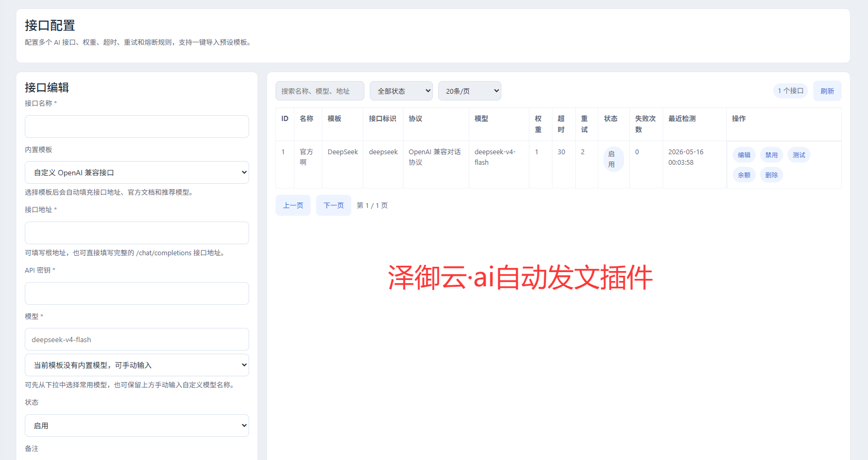Click the 模型 text field with deepseek-v4-flash
The width and height of the screenshot is (868, 460).
click(137, 339)
